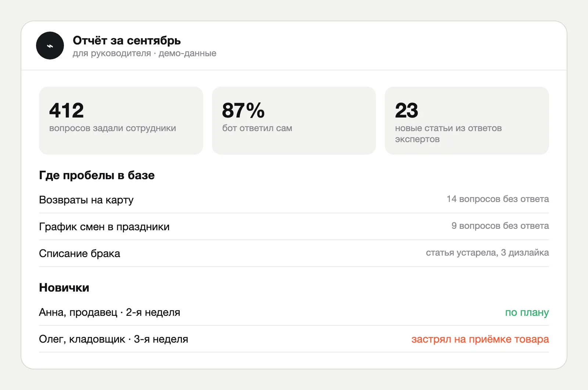The width and height of the screenshot is (588, 390).
Task: Click вопросов задали сотрудники caption
Action: (x=112, y=128)
